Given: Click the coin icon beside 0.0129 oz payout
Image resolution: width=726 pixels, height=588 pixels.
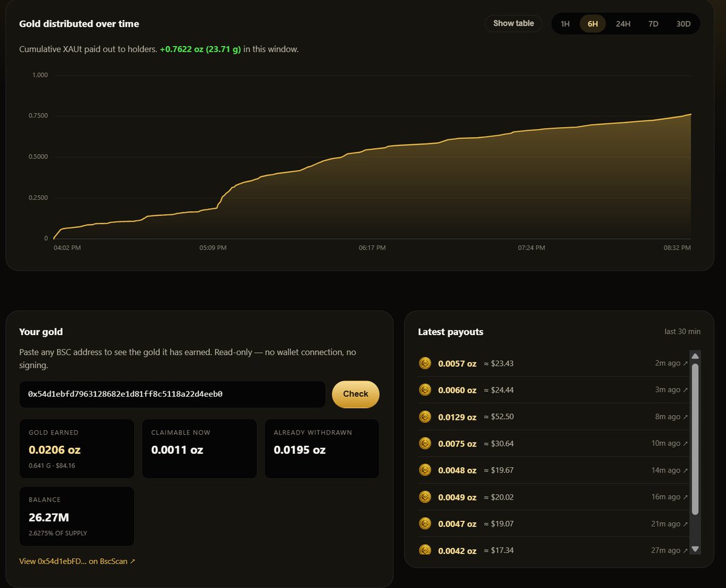Looking at the screenshot, I should click(425, 416).
